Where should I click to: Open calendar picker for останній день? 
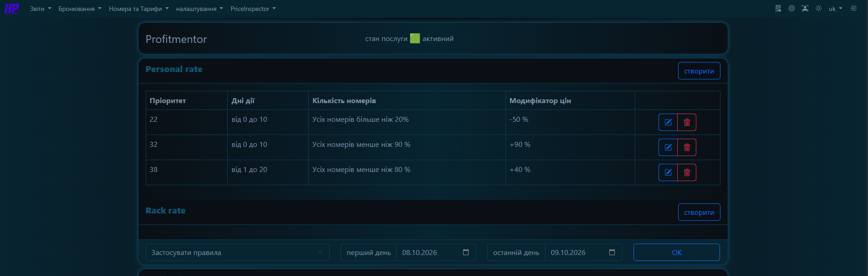pos(612,252)
